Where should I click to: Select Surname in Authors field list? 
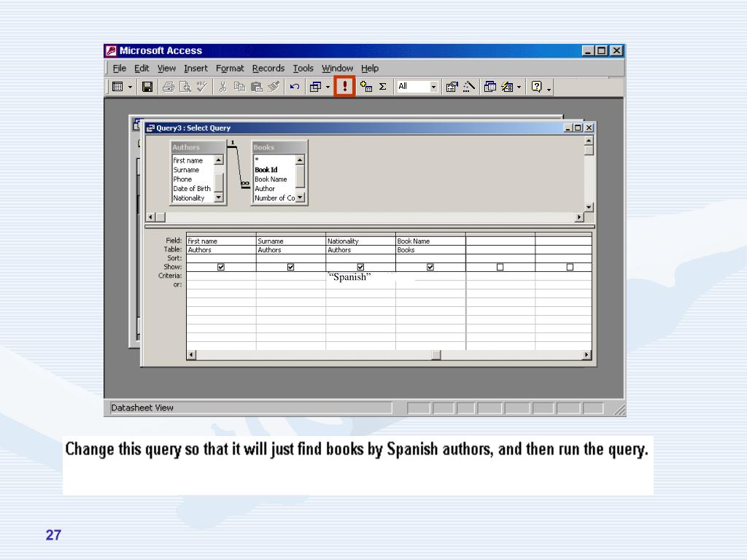tap(186, 170)
